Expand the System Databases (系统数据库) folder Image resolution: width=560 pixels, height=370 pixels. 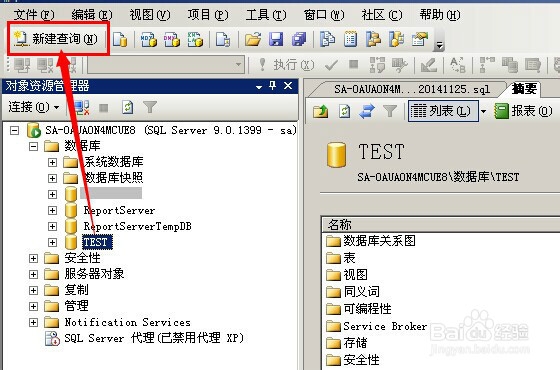(x=52, y=162)
